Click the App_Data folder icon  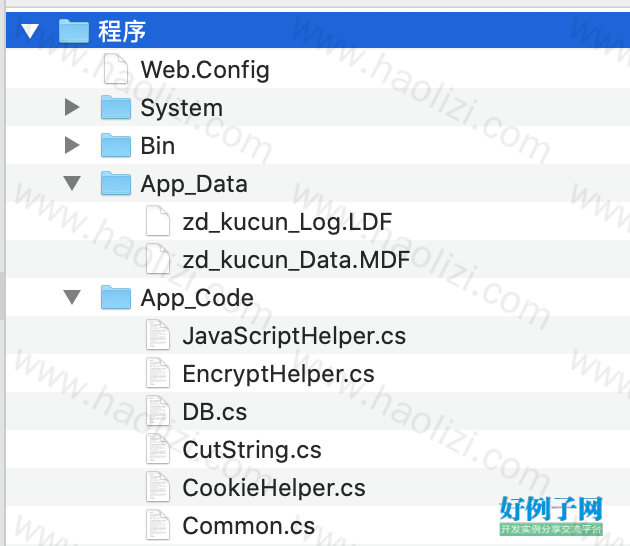(x=116, y=183)
